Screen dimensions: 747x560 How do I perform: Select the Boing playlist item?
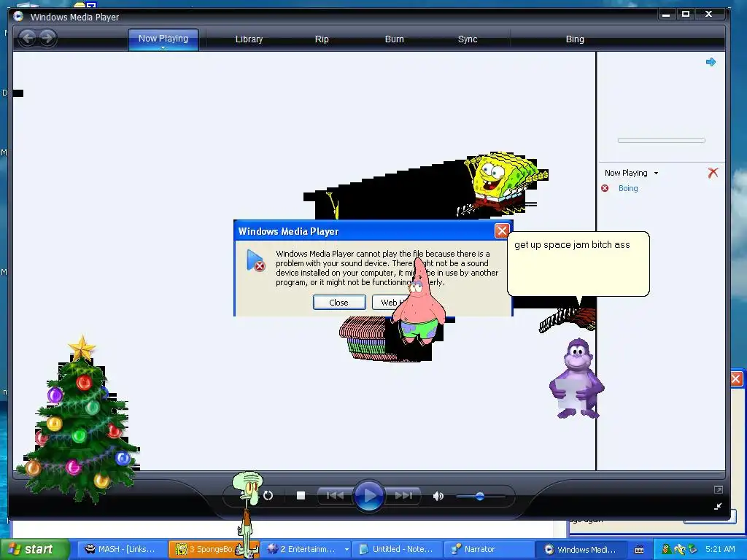point(628,188)
